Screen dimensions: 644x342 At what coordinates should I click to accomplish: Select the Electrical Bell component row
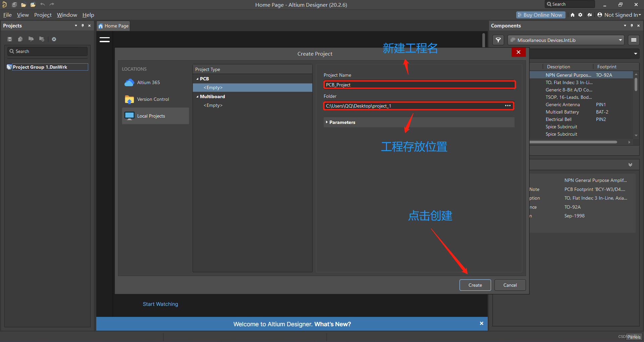point(581,119)
